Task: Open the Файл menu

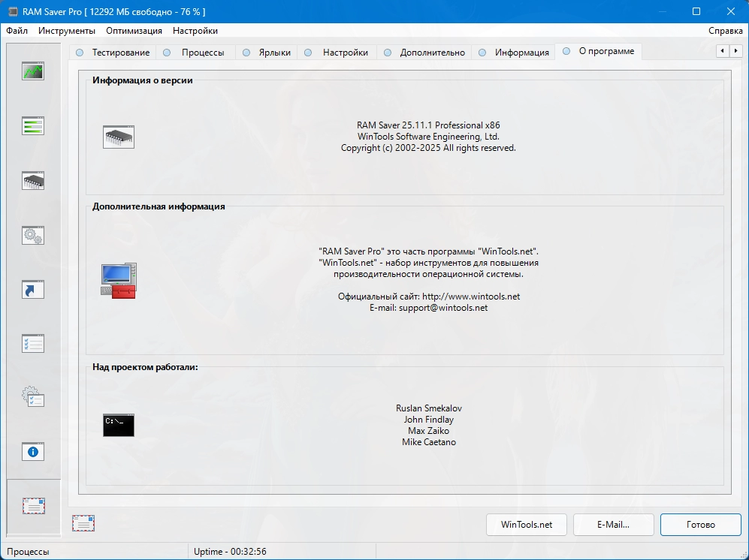Action: (17, 31)
